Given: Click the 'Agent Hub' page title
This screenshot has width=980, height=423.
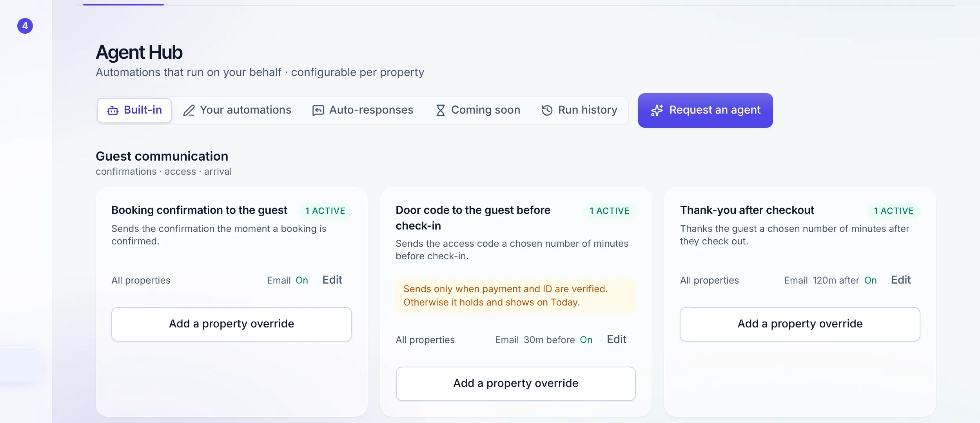Looking at the screenshot, I should 139,52.
